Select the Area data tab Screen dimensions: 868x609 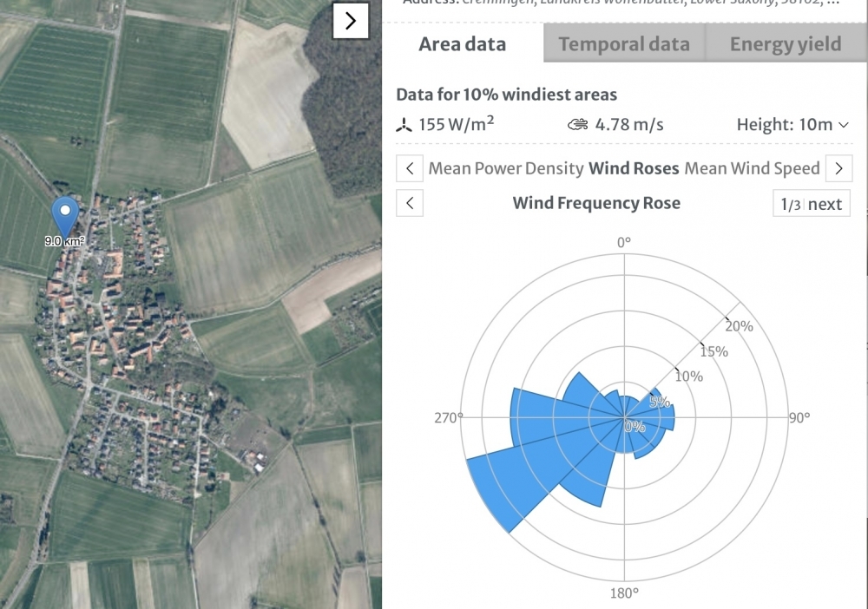(462, 44)
